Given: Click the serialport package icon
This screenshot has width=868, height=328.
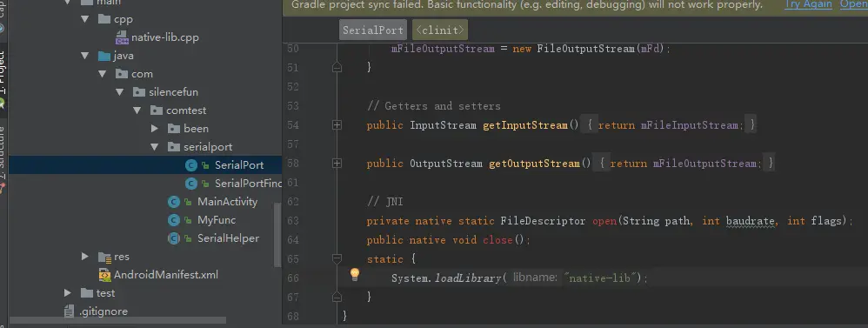Looking at the screenshot, I should (174, 147).
